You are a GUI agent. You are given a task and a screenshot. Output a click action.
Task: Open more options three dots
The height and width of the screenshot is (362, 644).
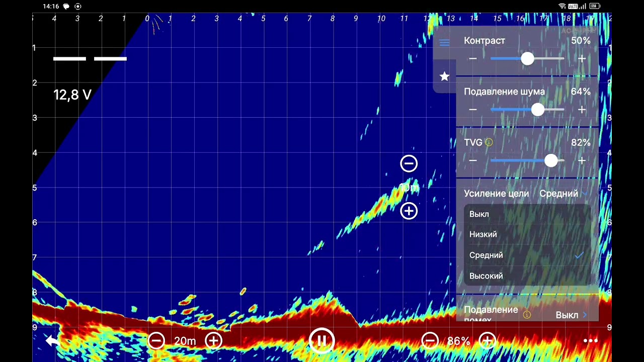[x=591, y=341]
